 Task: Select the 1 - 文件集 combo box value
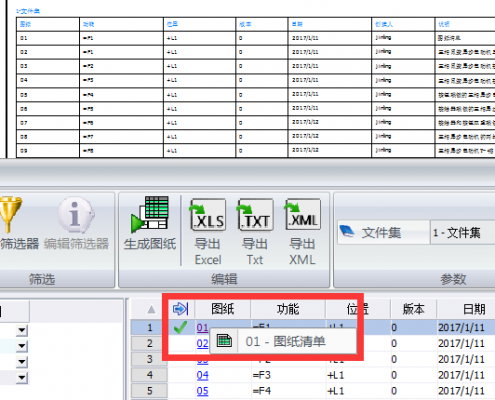click(x=463, y=232)
